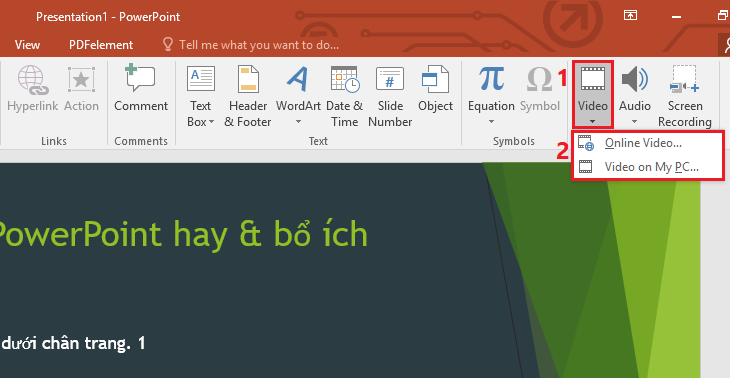Insert Slide Number
Viewport: 730px width, 378px height.
click(390, 95)
